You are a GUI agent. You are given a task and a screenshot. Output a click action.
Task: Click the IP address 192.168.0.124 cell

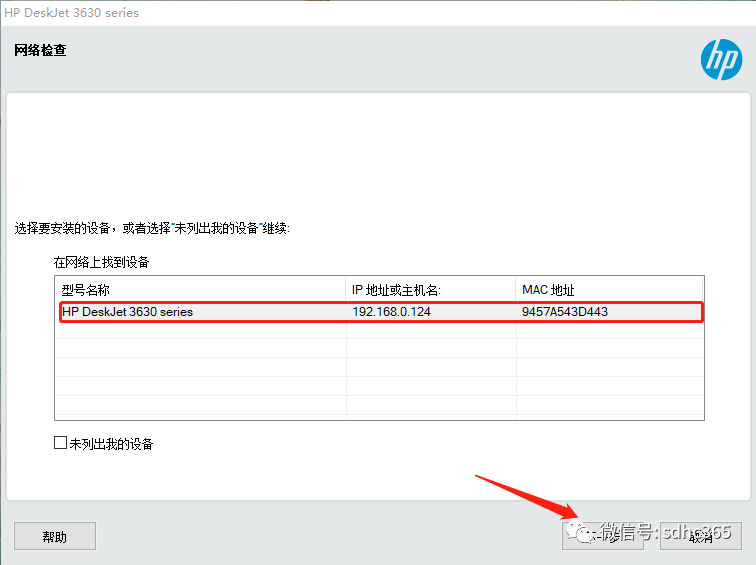click(x=392, y=312)
